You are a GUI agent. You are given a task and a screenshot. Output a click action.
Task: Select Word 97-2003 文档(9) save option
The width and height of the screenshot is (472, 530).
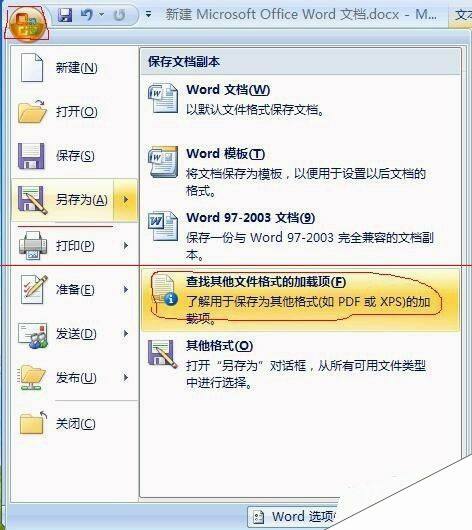[x=300, y=235]
